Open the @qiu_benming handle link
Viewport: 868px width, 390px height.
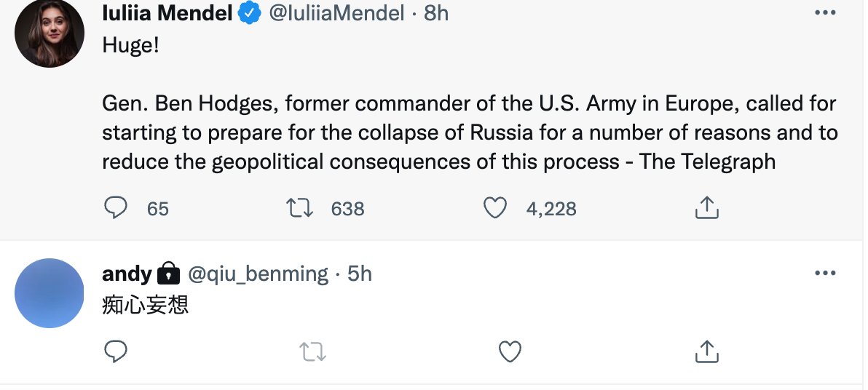[259, 274]
